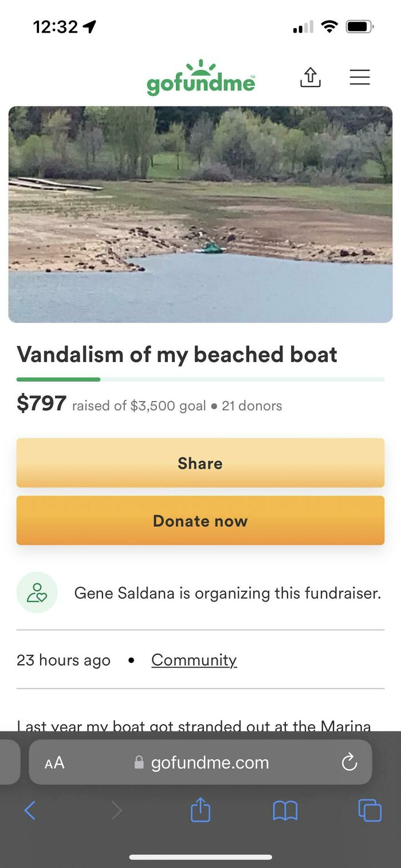Tap the padlock icon in the address bar
The image size is (401, 868).
click(137, 763)
